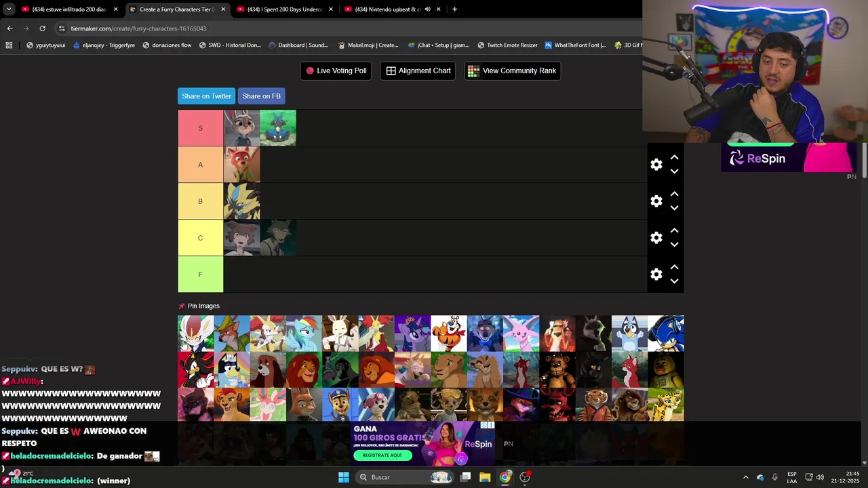Click the taskbar Buscar search box
The width and height of the screenshot is (868, 488).
[405, 477]
